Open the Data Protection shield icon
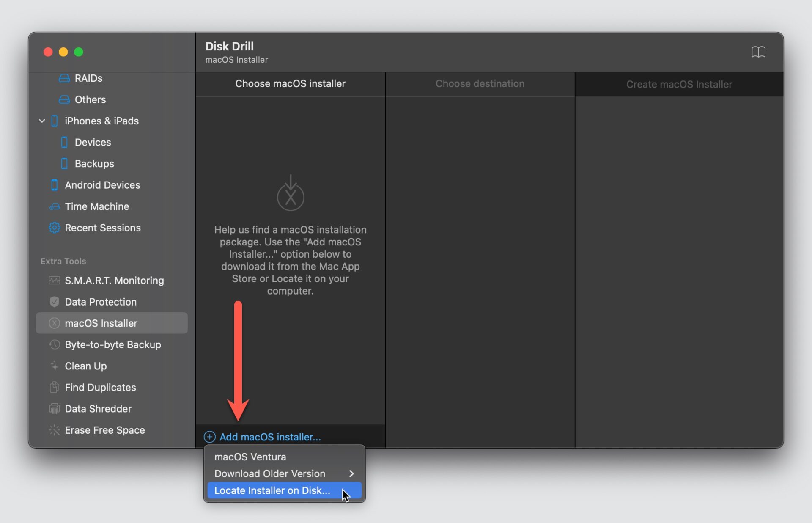The width and height of the screenshot is (812, 523). (55, 302)
